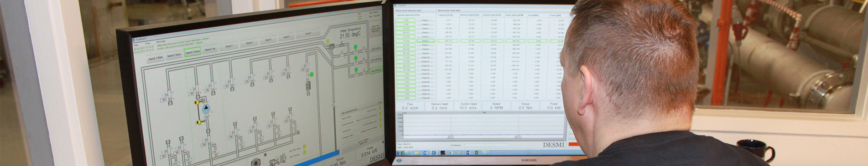The image size is (868, 166).
Task: Click the Point 8 button
Action: point(425,49)
